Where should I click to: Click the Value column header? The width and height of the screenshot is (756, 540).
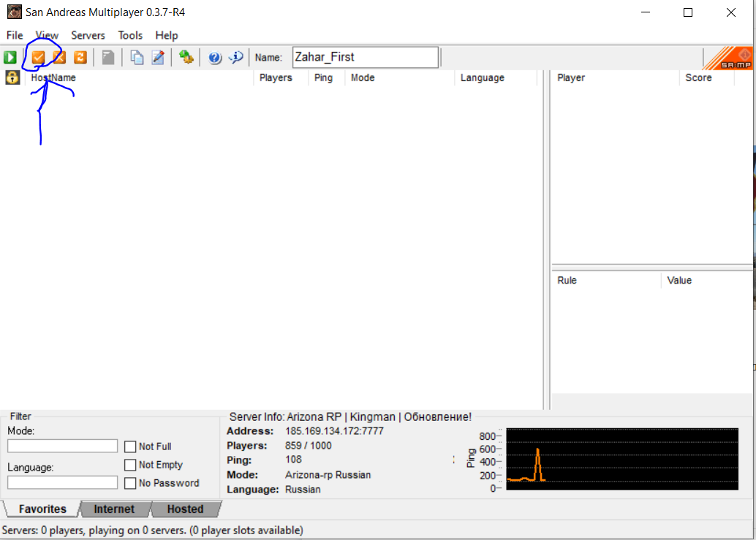707,281
